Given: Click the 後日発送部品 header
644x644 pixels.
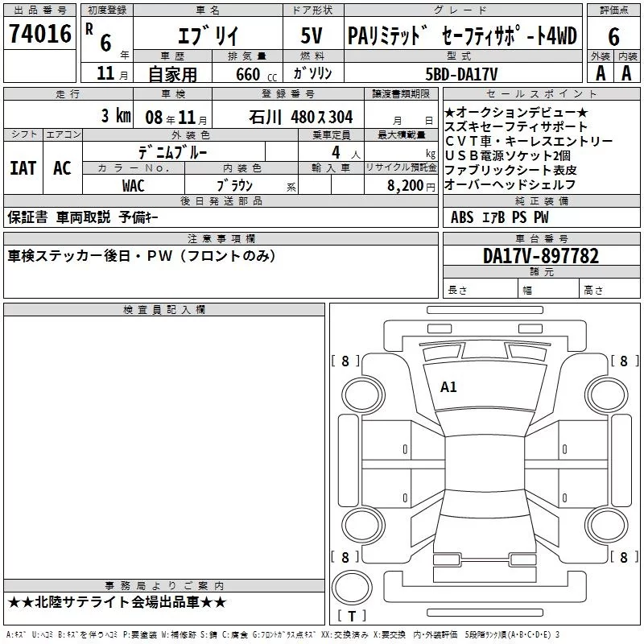Looking at the screenshot, I should click(x=221, y=200).
